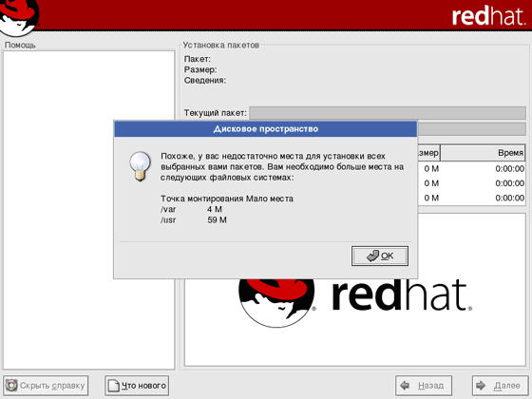532x399 pixels.
Task: Click the 'Текущий пакет' progress bar
Action: pyautogui.click(x=388, y=113)
